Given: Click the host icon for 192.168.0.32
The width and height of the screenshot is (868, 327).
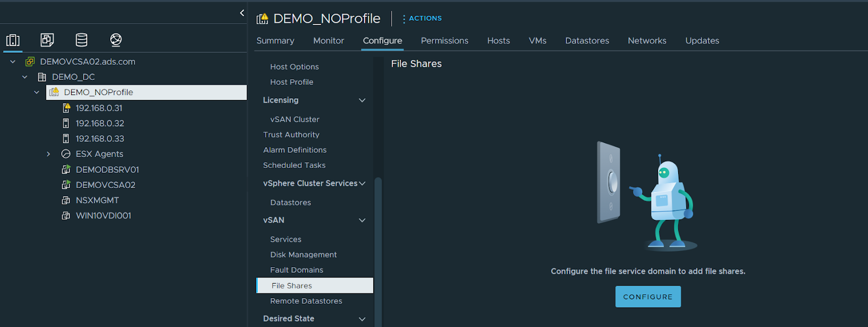Looking at the screenshot, I should [x=66, y=123].
